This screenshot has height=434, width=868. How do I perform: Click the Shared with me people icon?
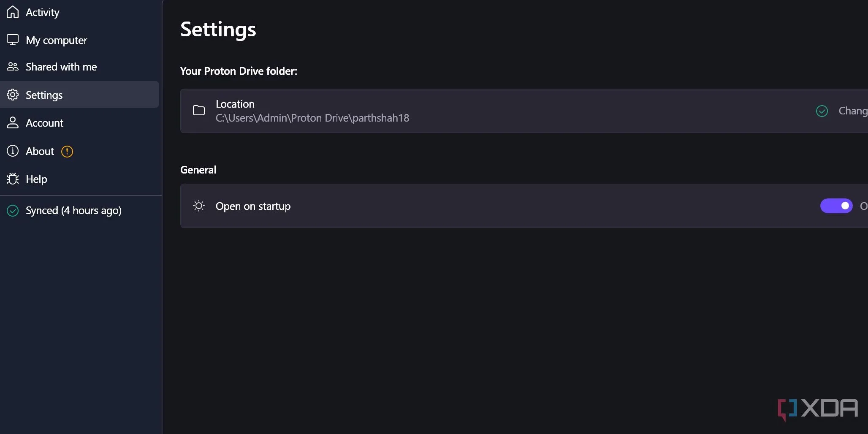pyautogui.click(x=13, y=67)
